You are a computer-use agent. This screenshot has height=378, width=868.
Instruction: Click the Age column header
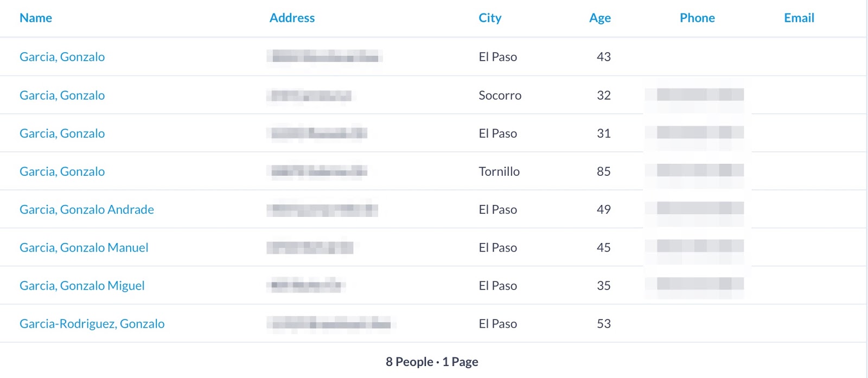599,18
